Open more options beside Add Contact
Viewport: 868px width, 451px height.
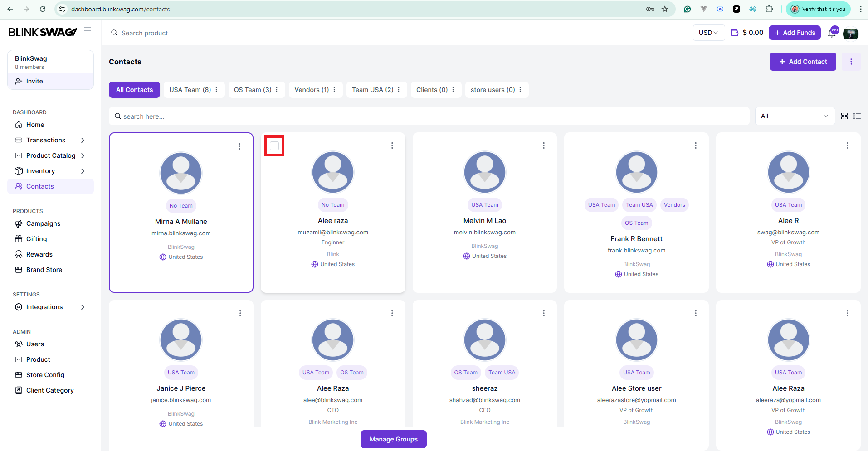coord(851,62)
